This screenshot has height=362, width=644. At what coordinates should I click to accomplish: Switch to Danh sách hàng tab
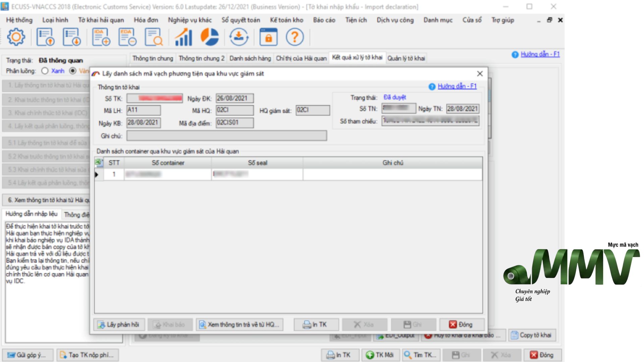(250, 58)
